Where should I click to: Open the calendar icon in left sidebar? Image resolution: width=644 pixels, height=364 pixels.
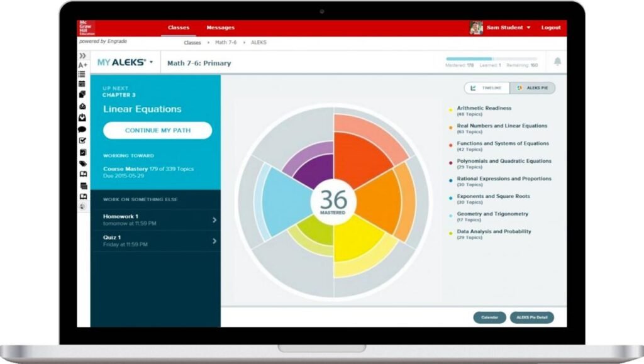pyautogui.click(x=82, y=84)
